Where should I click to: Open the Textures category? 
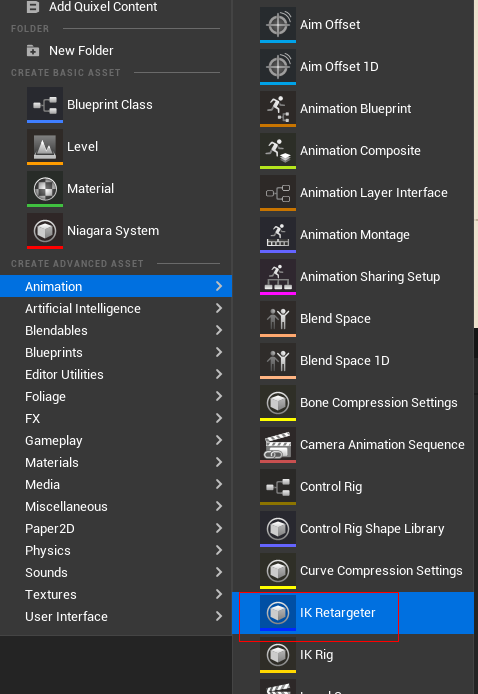116,594
